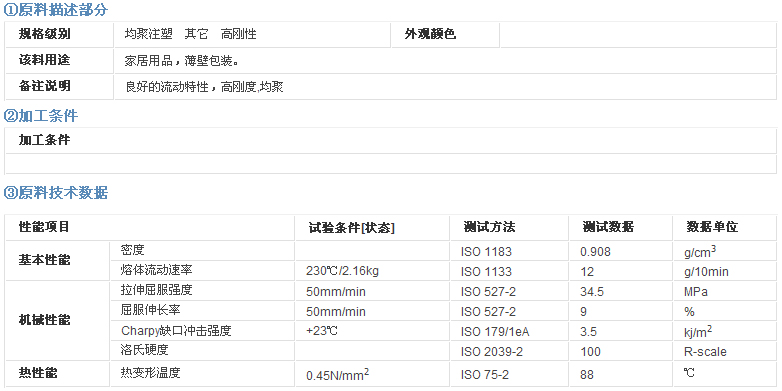Viewport: 782px width, 391px height.
Task: Select the 密度 value 0.908
Action: pos(595,252)
